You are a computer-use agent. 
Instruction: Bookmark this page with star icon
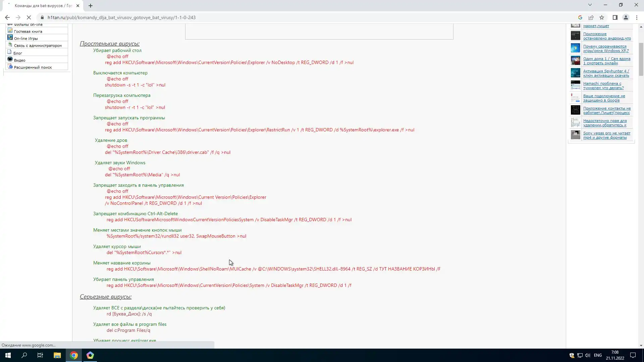pyautogui.click(x=602, y=17)
